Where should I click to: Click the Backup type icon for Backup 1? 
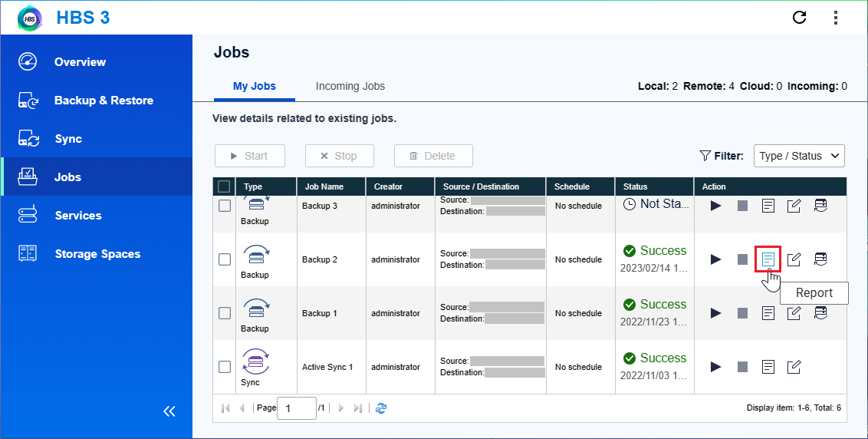point(256,309)
